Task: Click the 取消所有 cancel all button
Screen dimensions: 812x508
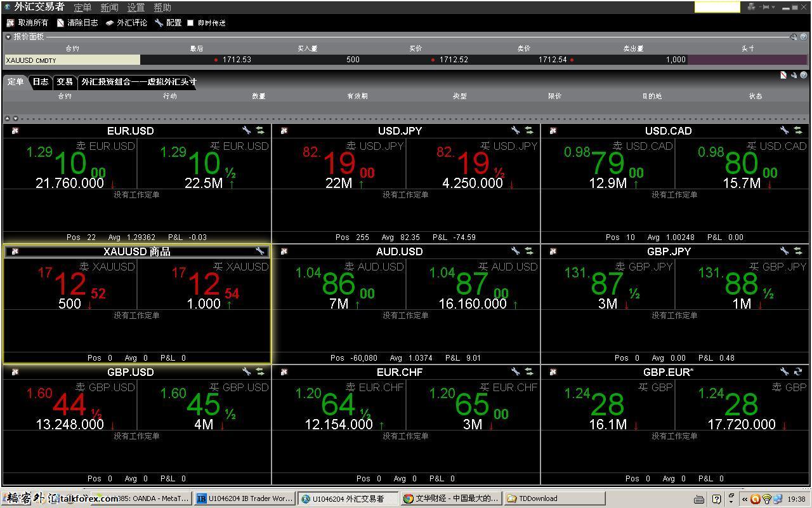Action: point(27,23)
